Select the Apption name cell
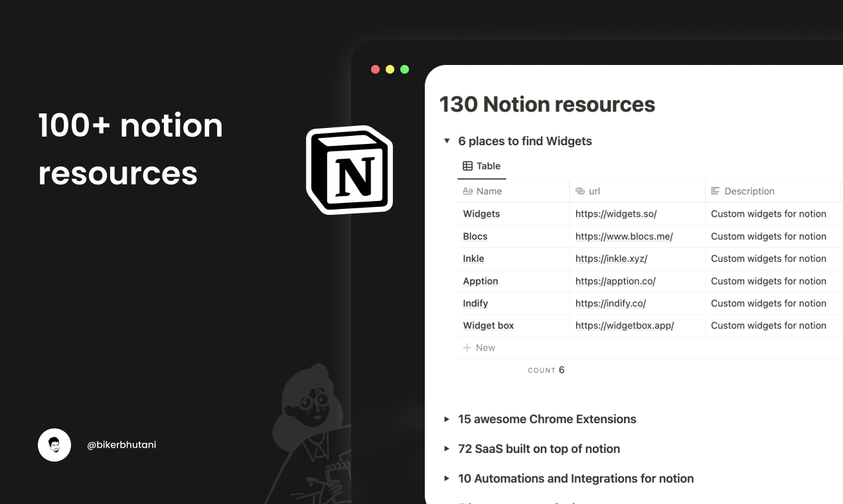Viewport: 843px width, 504px height. (514, 281)
